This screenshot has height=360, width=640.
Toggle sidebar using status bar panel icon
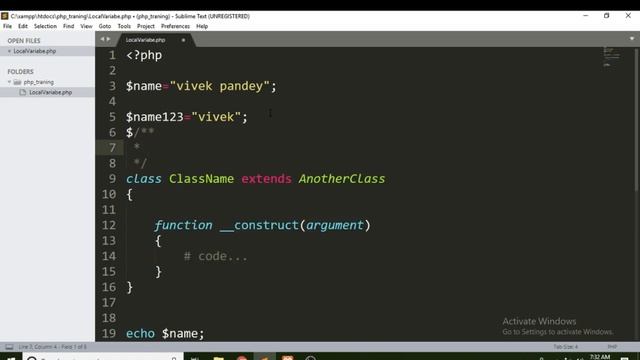pos(9,347)
